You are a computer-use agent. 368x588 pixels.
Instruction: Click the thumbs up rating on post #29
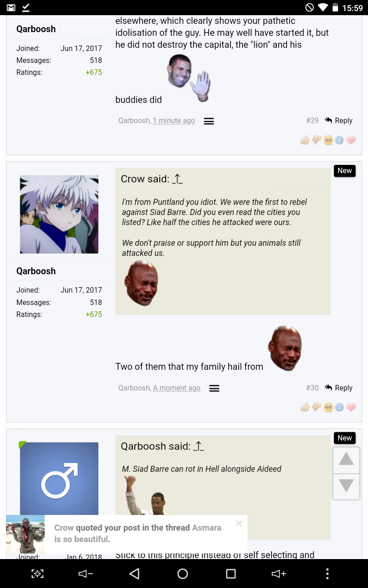(x=305, y=140)
